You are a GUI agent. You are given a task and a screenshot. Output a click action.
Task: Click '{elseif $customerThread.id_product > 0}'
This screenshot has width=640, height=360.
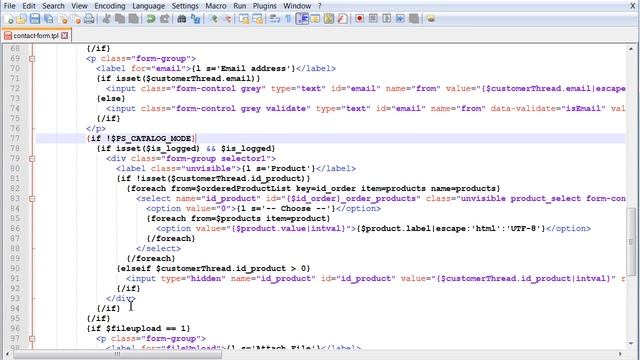pos(213,268)
